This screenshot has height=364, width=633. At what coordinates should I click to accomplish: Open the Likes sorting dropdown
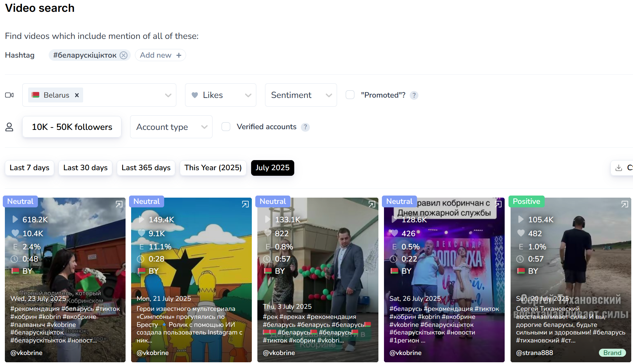click(221, 95)
